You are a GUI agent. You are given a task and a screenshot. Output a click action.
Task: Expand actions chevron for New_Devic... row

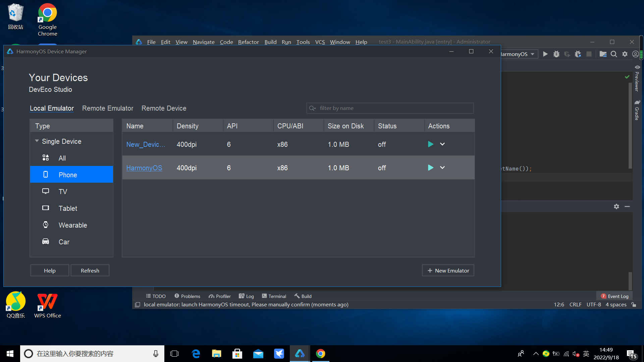pos(442,144)
